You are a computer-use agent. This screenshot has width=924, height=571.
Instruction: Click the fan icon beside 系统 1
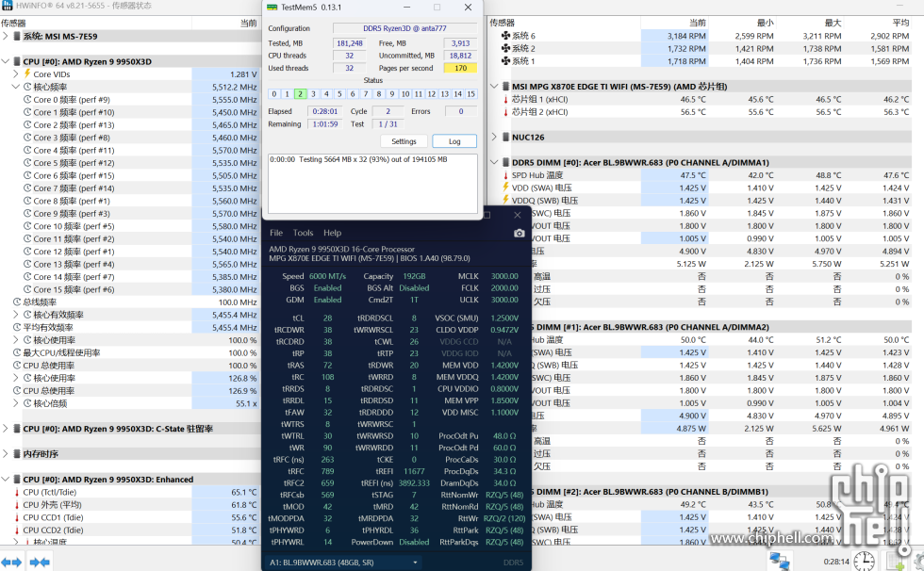click(505, 60)
